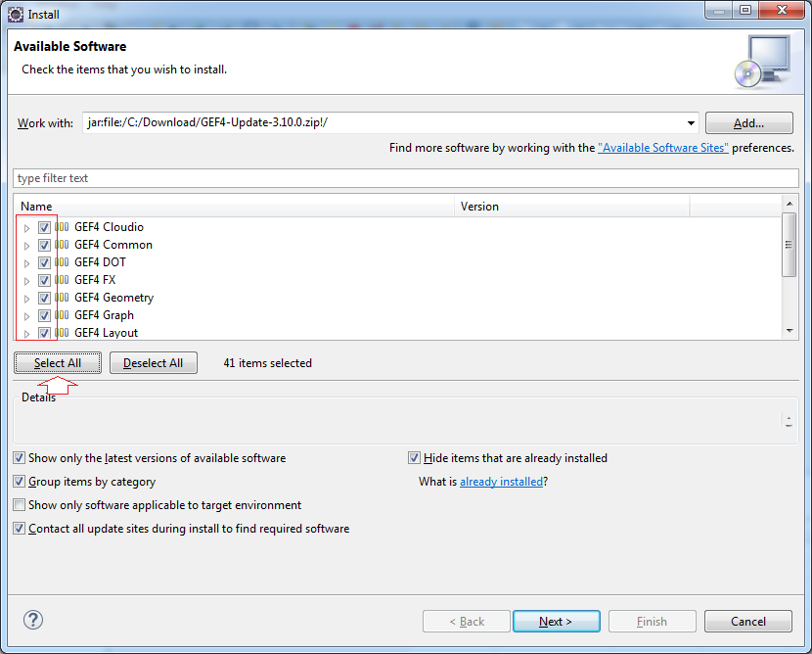Click the Details pane up arrow

tap(789, 418)
